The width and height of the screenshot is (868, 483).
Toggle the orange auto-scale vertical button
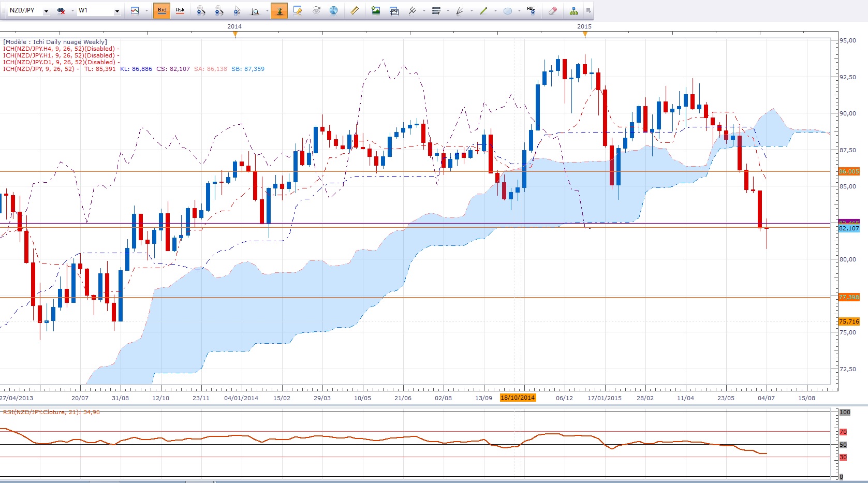point(279,10)
